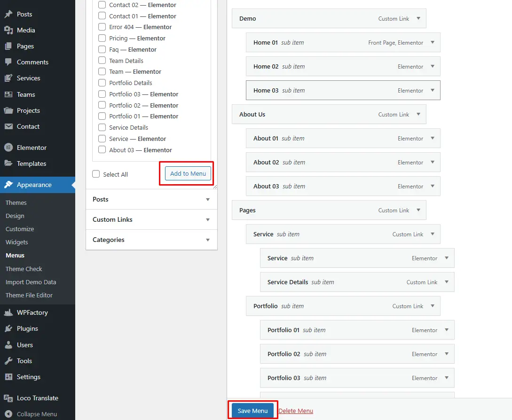Viewport: 512px width, 420px height.
Task: Tick the Team Details checkbox
Action: point(102,61)
